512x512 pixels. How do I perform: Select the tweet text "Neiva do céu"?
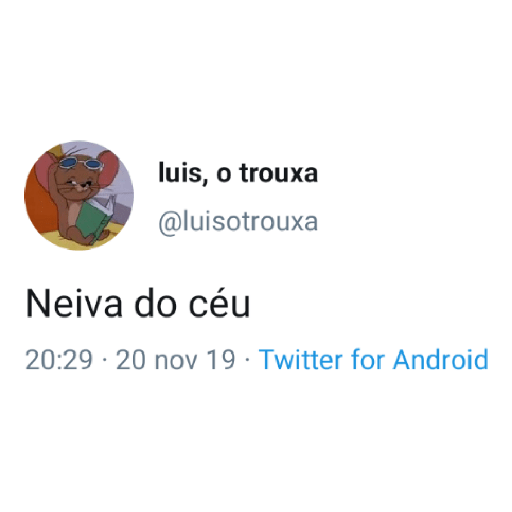(x=138, y=304)
